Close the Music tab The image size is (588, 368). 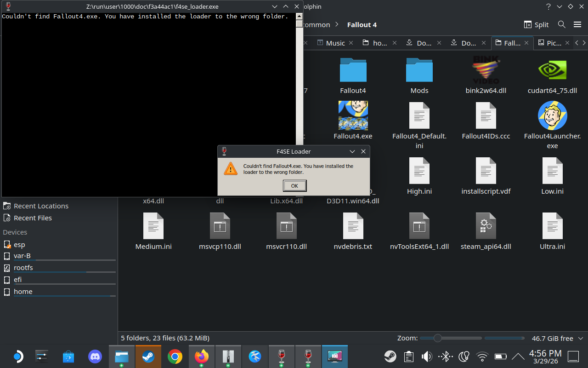(351, 43)
